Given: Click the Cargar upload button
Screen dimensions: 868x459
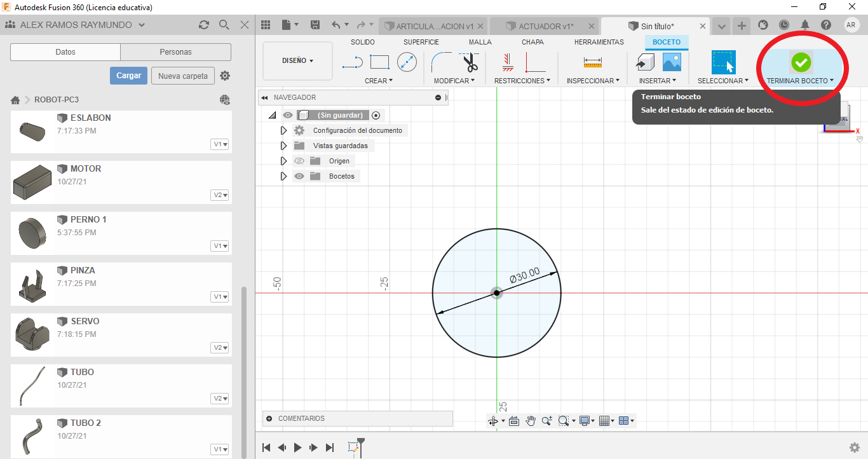Looking at the screenshot, I should tap(129, 76).
